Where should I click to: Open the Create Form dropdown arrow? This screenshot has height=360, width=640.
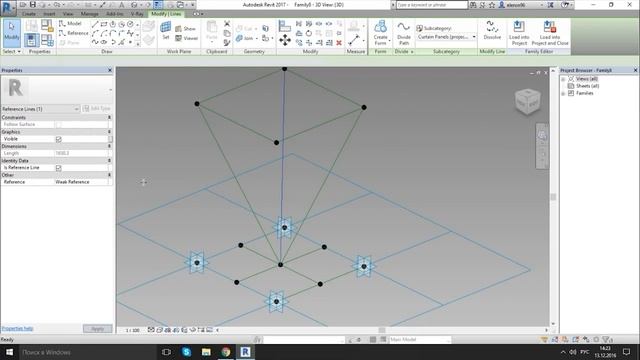pos(389,40)
